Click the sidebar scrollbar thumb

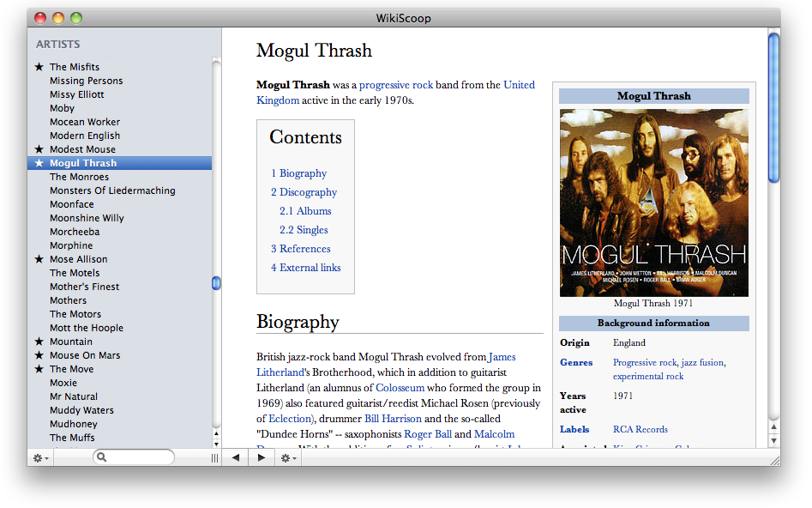pos(216,283)
